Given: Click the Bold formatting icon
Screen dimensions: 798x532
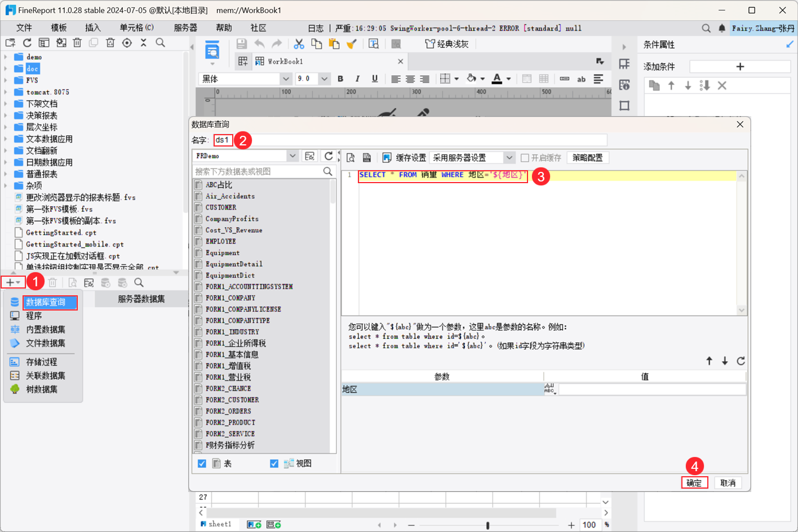Looking at the screenshot, I should (x=340, y=79).
